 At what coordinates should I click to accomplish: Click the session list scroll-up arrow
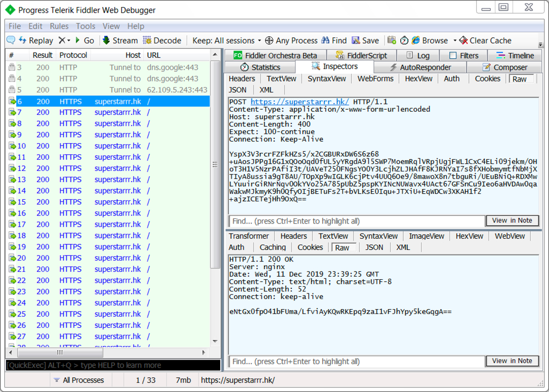tap(215, 55)
